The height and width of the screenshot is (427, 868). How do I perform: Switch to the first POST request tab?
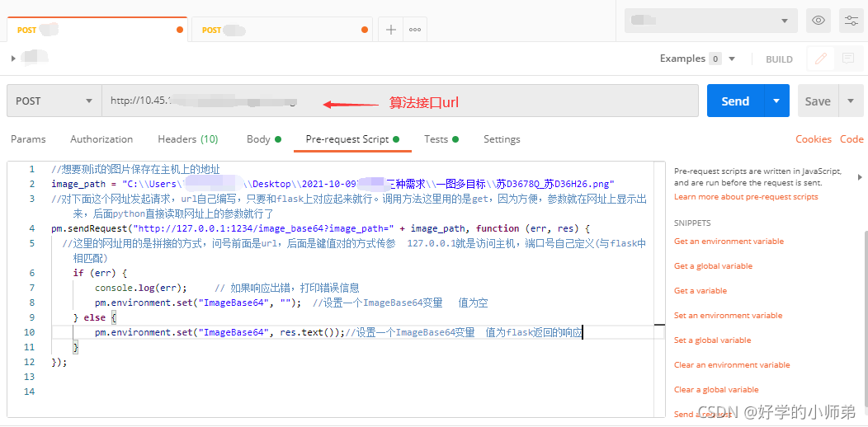coord(97,30)
